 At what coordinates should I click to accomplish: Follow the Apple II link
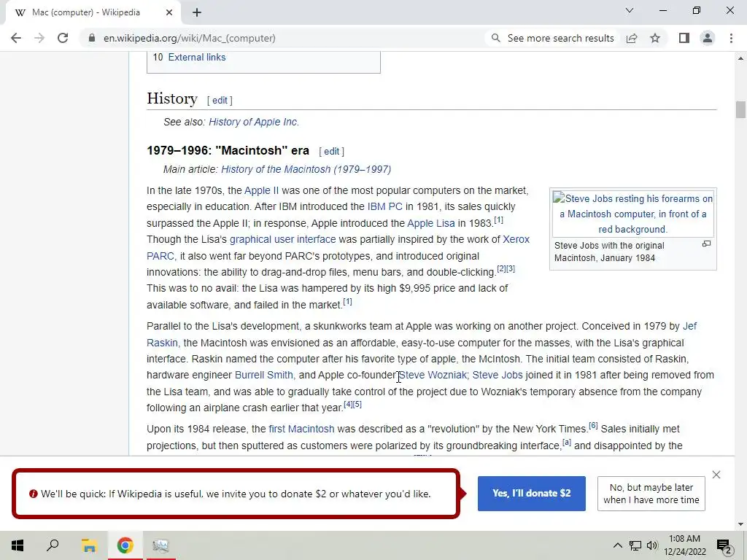(261, 190)
